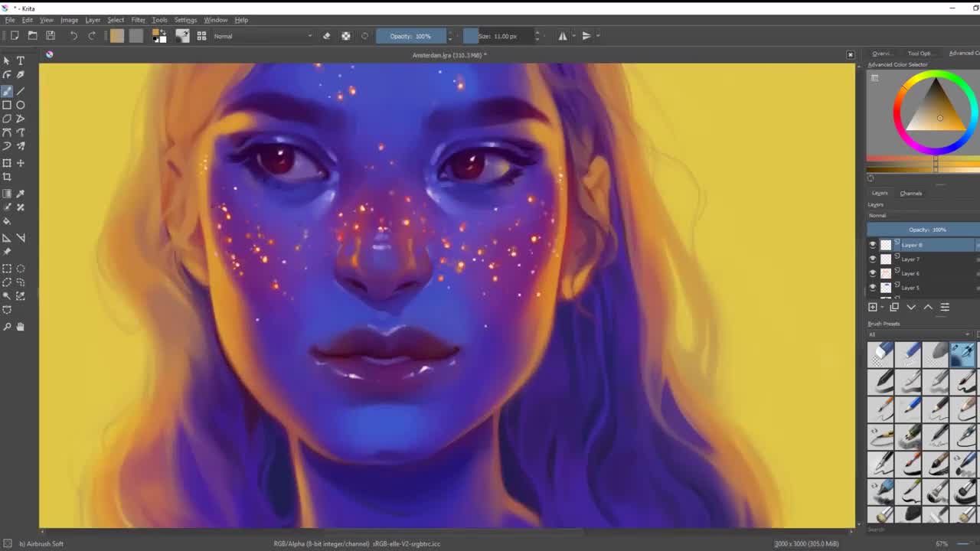
Task: Choose the highlighted airbrush brush preset thumbnail
Action: (962, 354)
